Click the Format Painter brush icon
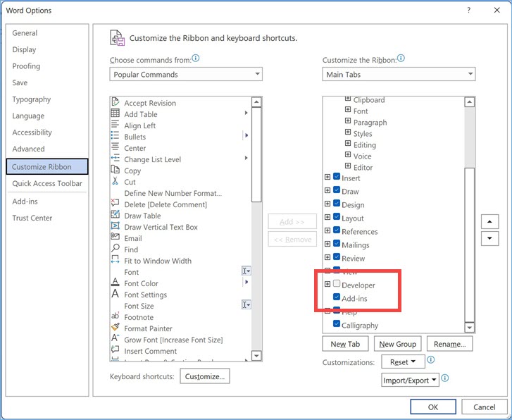Viewport: 512px width, 420px height. (x=115, y=328)
